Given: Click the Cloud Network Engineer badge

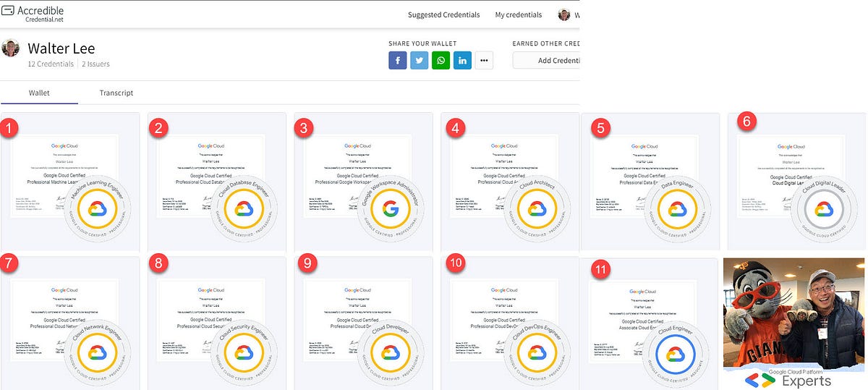Looking at the screenshot, I should pyautogui.click(x=96, y=352).
